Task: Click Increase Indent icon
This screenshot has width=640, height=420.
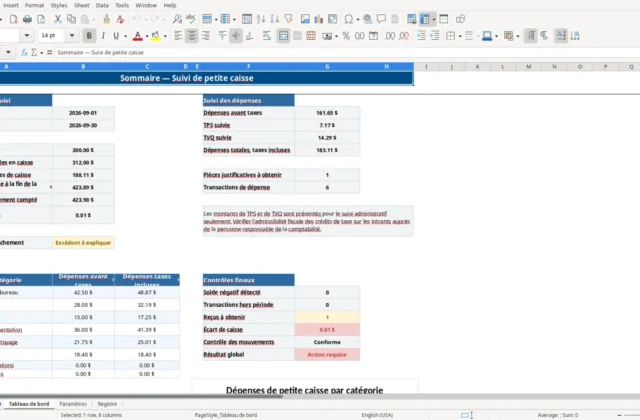Action: click(x=421, y=36)
